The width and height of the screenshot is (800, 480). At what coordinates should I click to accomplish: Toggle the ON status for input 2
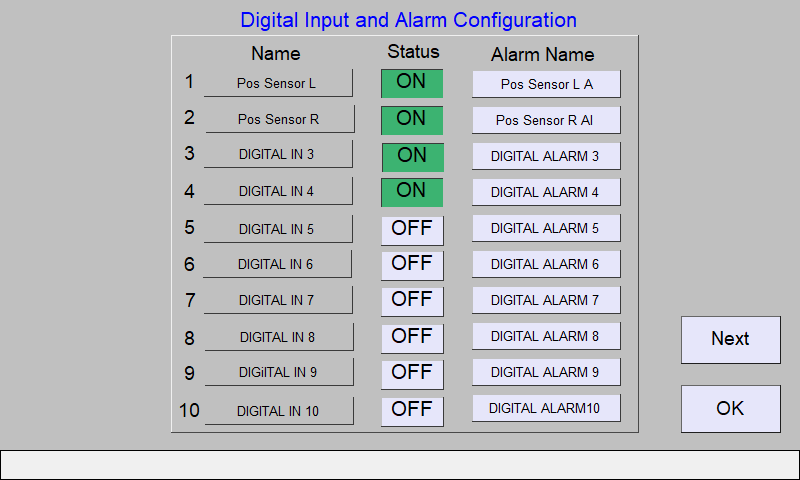(x=412, y=120)
